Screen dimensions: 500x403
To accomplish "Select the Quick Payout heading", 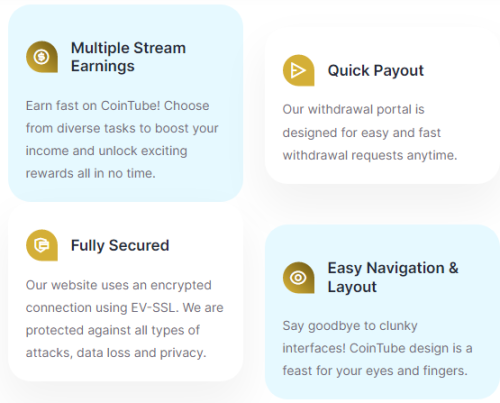I will point(376,71).
